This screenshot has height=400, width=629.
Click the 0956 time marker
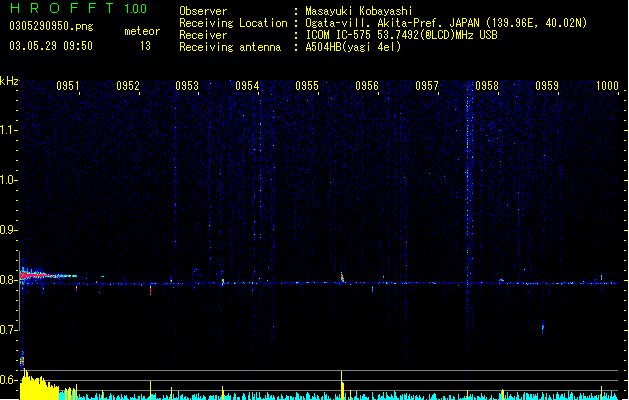pyautogui.click(x=367, y=86)
